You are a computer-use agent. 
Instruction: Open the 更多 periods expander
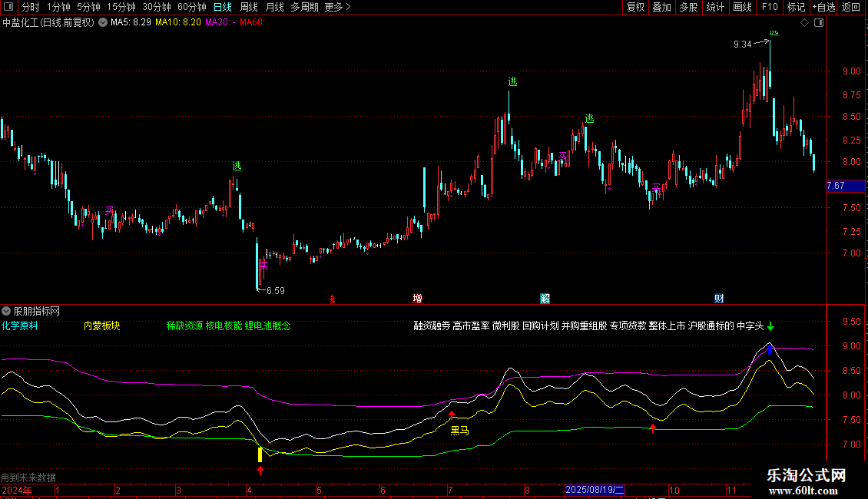click(337, 7)
